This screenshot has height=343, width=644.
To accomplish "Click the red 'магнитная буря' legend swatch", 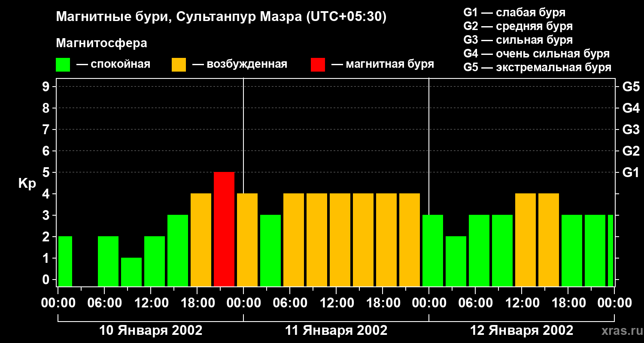I will [318, 65].
